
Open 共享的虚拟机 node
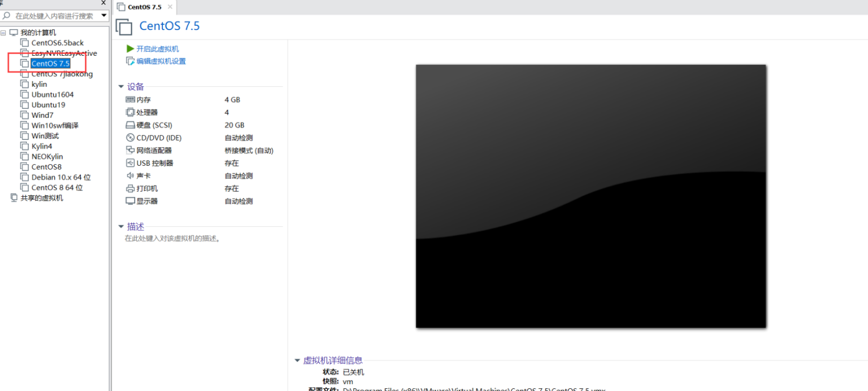pyautogui.click(x=42, y=198)
